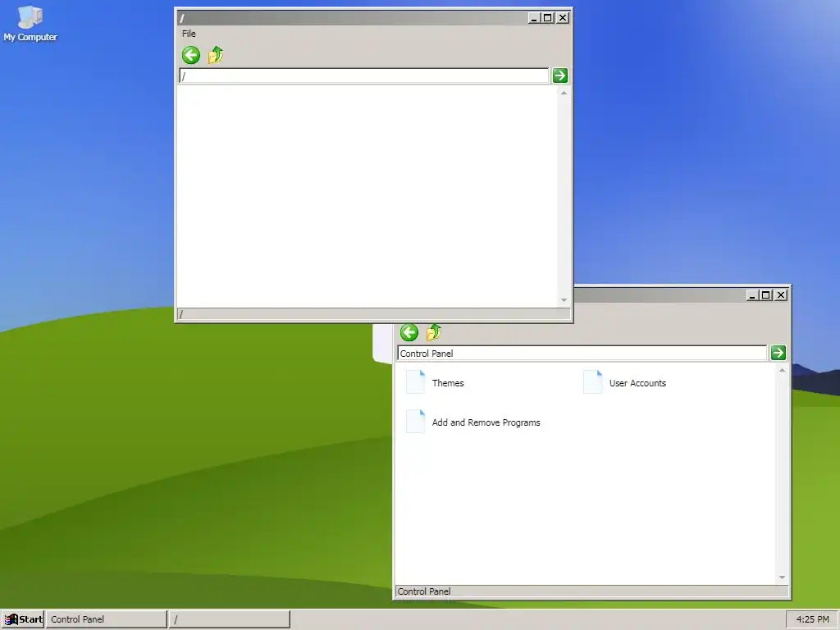Minimize the / window

533,18
